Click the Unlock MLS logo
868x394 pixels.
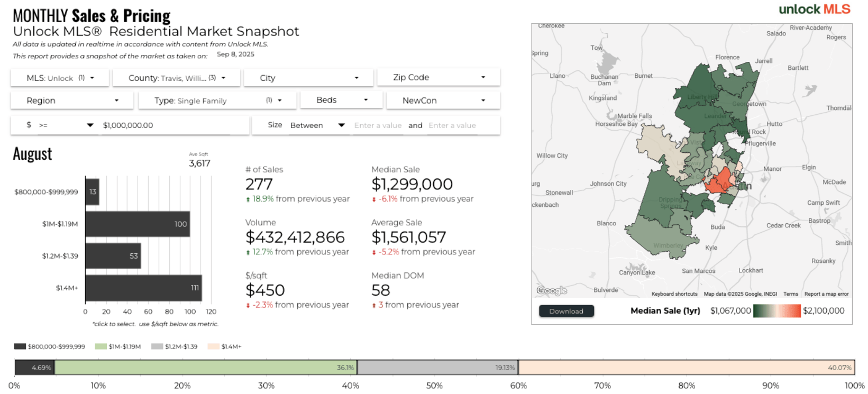tap(814, 10)
